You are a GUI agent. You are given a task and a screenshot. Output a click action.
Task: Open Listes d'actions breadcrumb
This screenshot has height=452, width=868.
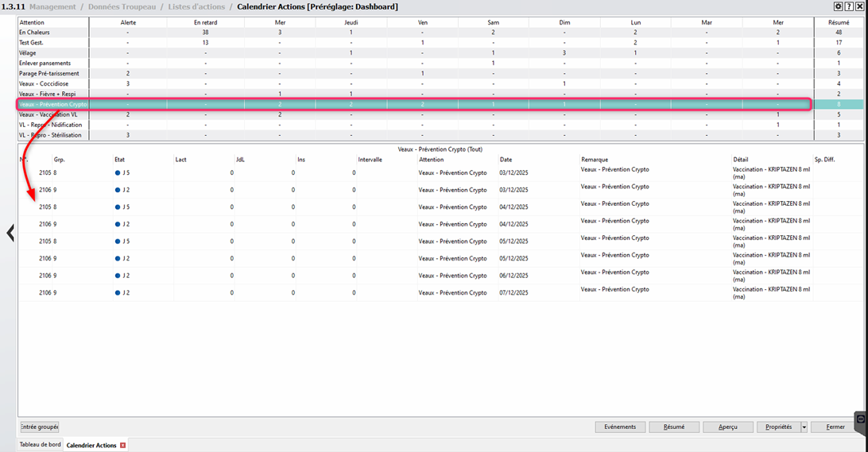pos(196,7)
